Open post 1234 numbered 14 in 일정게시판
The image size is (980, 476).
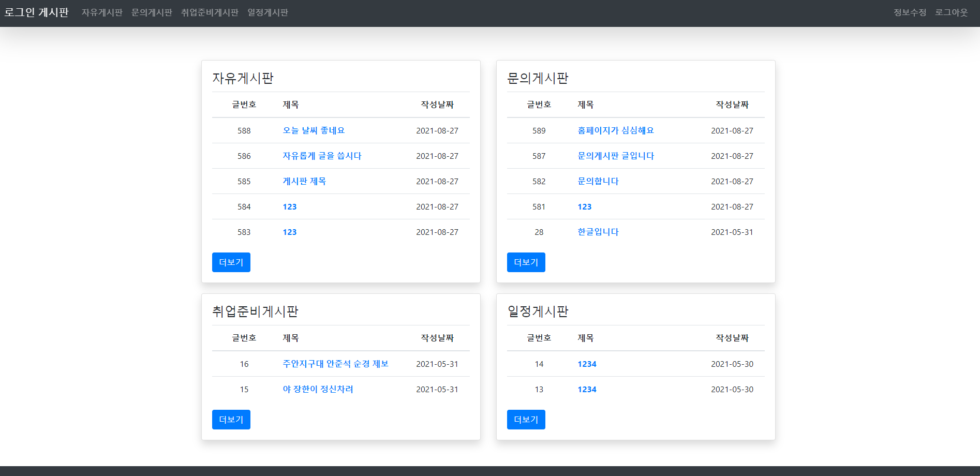tap(587, 364)
